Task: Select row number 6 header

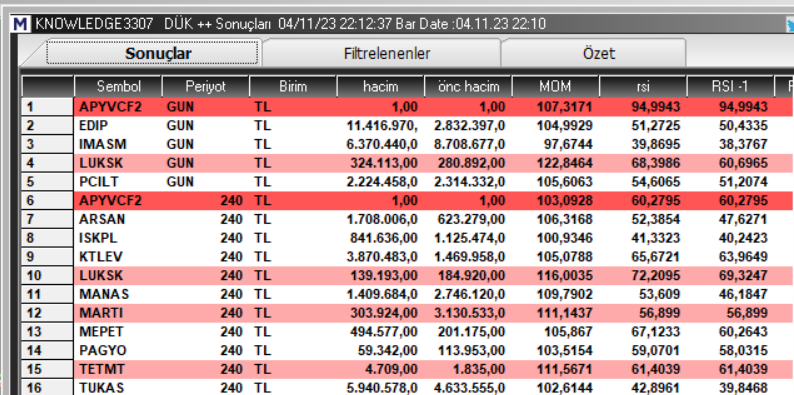Action: tap(48, 201)
